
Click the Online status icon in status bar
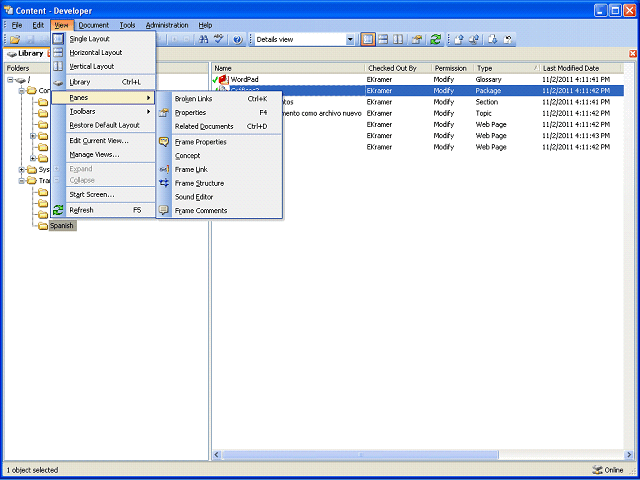pos(597,470)
